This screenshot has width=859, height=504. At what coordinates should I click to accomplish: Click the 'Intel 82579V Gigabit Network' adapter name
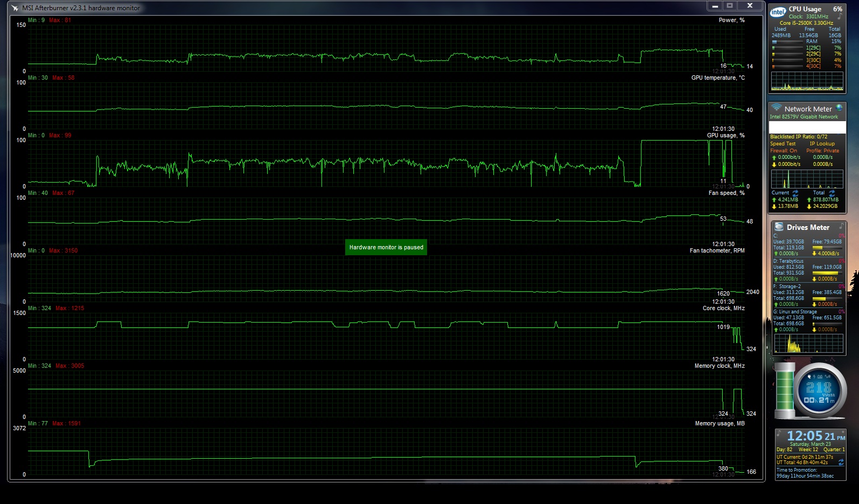pos(804,116)
